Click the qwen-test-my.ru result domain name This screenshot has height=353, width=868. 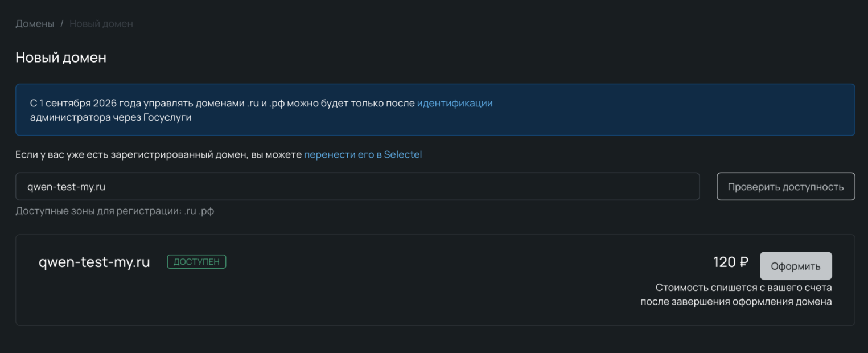[94, 262]
